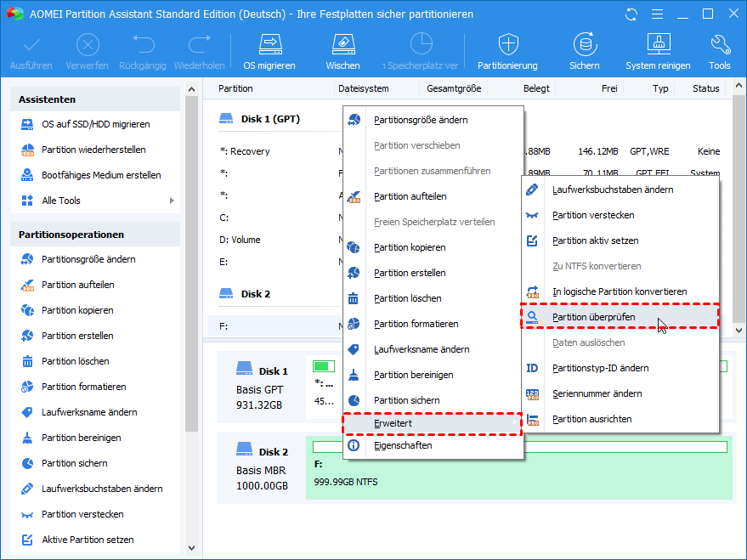This screenshot has height=560, width=747.
Task: Select Partition verstecken in submenu
Action: (x=620, y=215)
